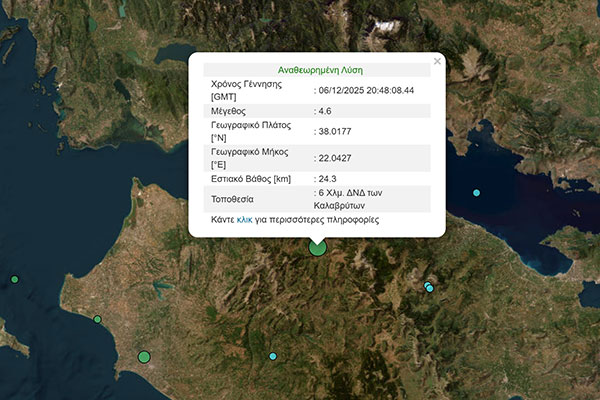This screenshot has height=400, width=600.
Task: Click the 'Αναθεωρημένη Λύση' popup header
Action: 320,71
